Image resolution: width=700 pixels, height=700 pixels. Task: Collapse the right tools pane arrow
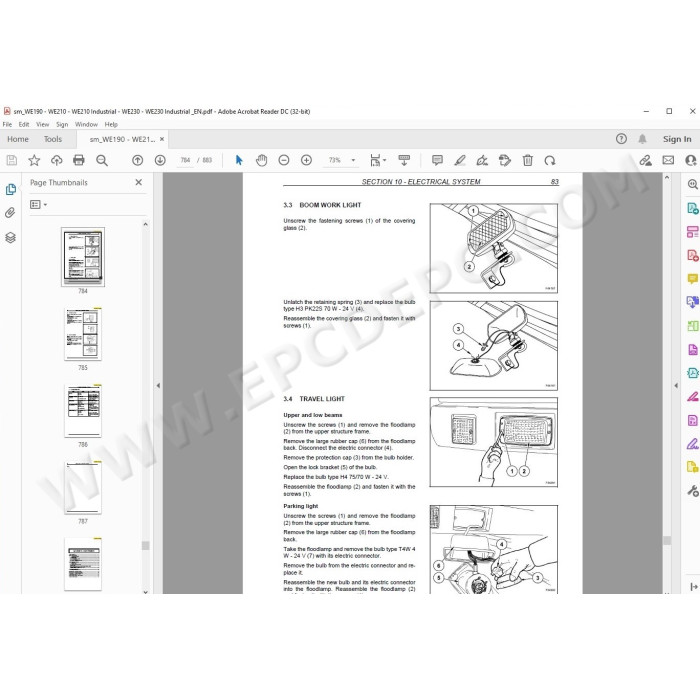[676, 385]
